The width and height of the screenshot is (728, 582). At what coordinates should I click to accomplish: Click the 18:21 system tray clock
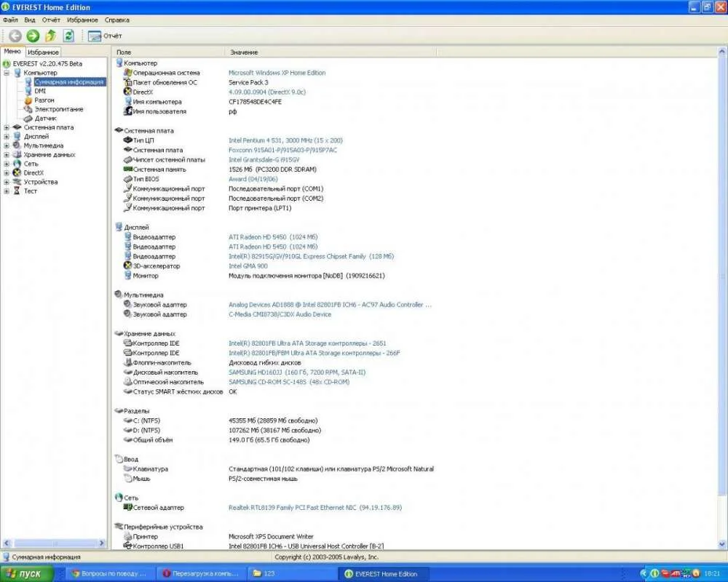[712, 574]
